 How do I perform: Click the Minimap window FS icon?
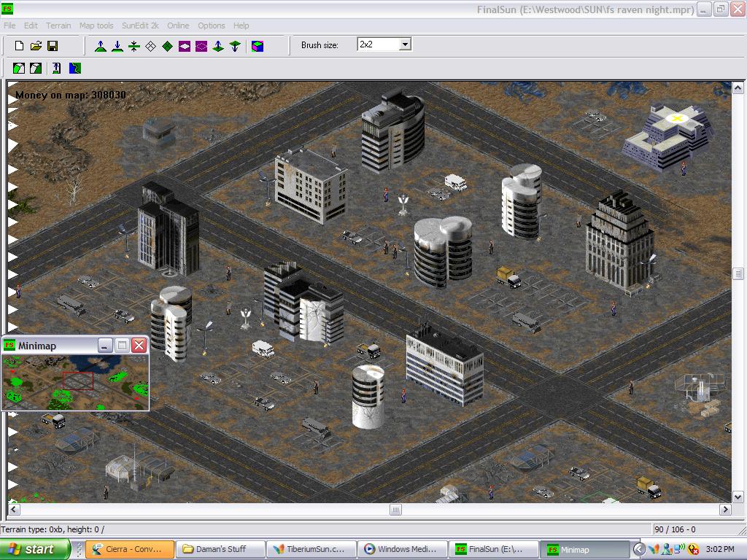tap(9, 345)
